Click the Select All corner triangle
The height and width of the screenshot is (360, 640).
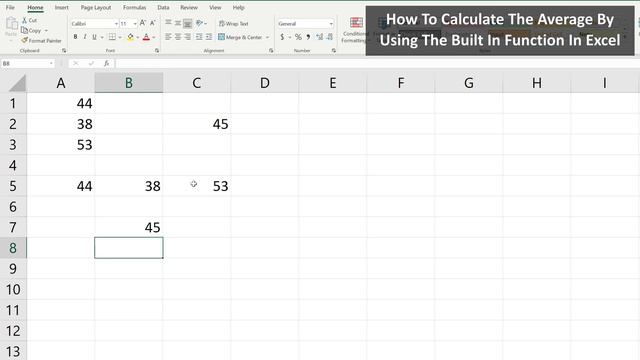tap(17, 83)
